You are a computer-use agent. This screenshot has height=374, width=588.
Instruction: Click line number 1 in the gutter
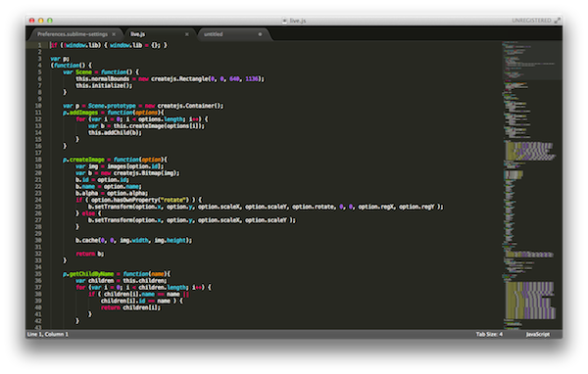tap(39, 45)
